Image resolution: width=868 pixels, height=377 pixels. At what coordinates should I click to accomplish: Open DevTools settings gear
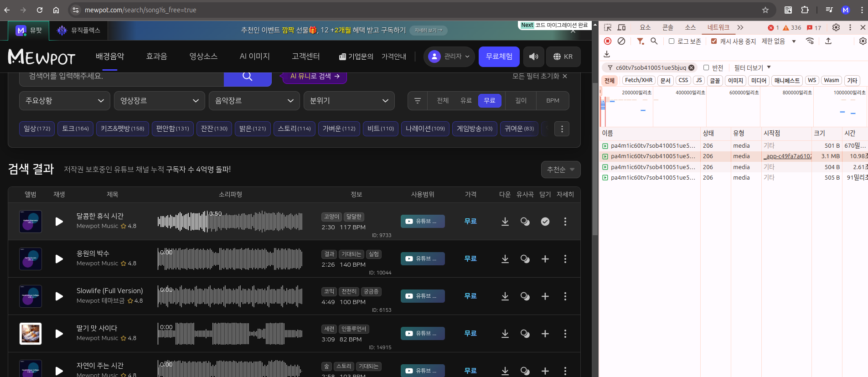(836, 27)
